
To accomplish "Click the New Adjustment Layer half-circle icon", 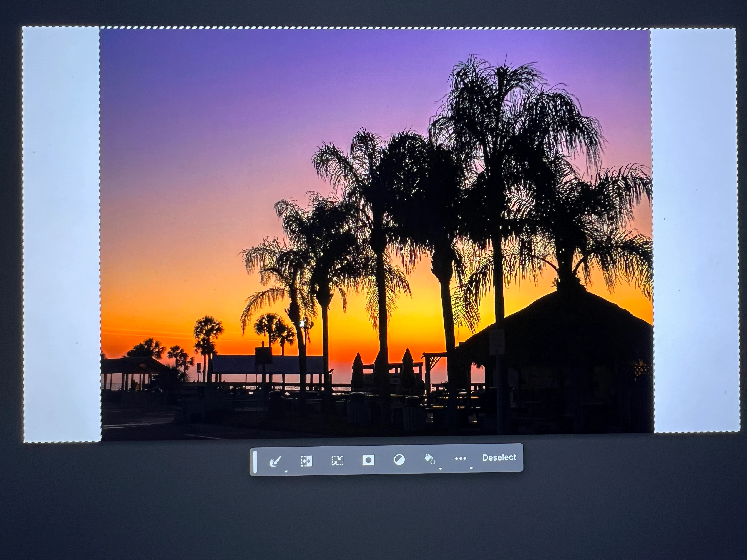I will pyautogui.click(x=399, y=459).
